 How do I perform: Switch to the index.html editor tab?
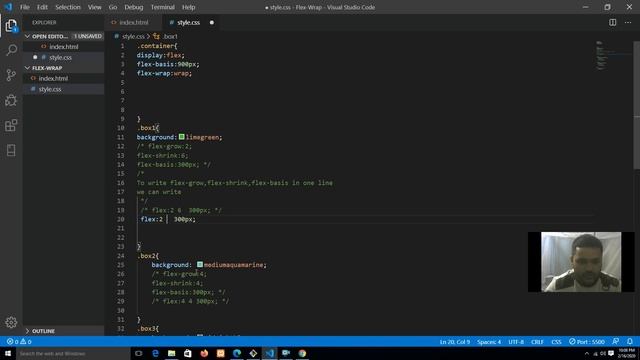click(133, 22)
